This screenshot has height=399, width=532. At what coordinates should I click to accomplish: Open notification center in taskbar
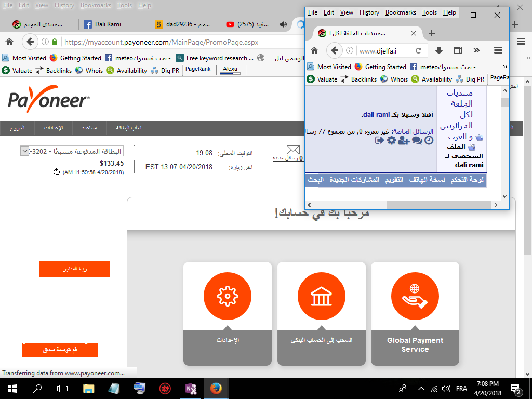point(516,389)
